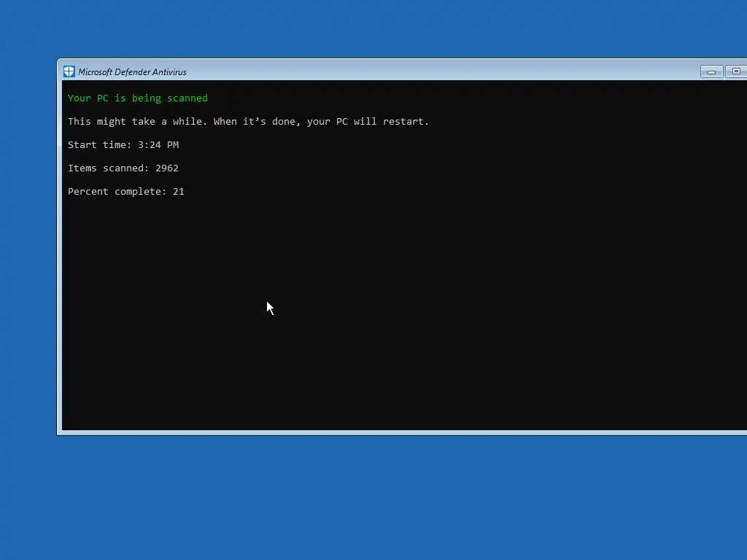Minimize the Microsoft Defender Antivirus window
The width and height of the screenshot is (747, 560).
pos(712,71)
